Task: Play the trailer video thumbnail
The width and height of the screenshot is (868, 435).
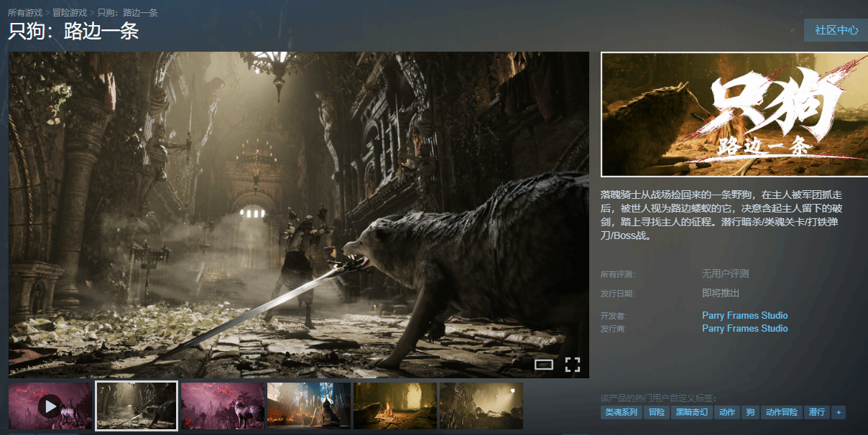Action: click(x=50, y=406)
